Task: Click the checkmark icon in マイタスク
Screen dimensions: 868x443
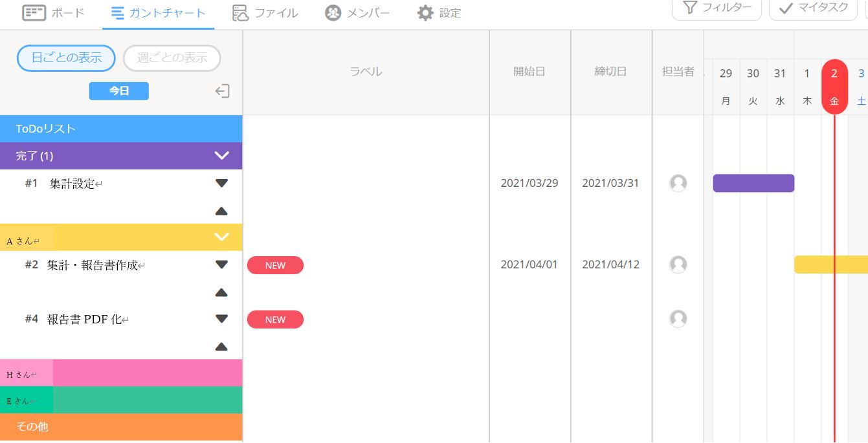Action: pyautogui.click(x=786, y=8)
